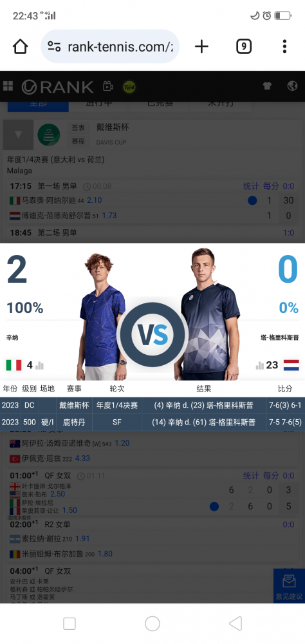This screenshot has height=644, width=305.
Task: Open a new browser tab with plus
Action: [x=201, y=46]
